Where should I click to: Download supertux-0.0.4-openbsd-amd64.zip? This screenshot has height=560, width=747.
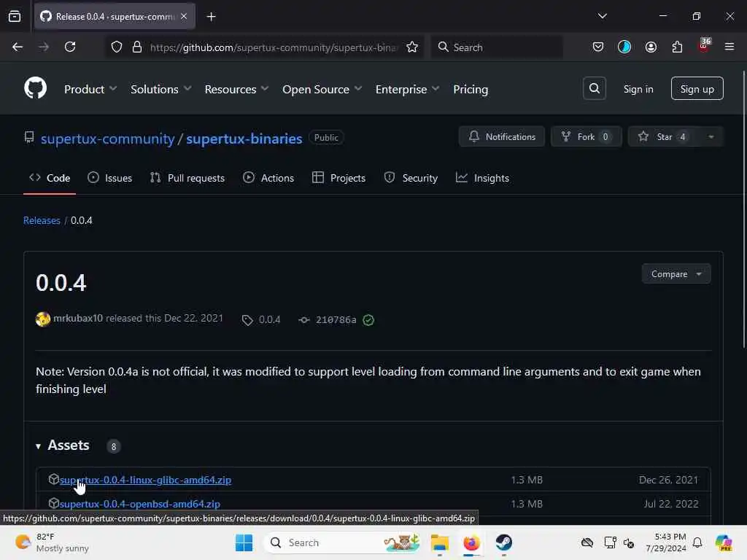[x=139, y=503]
